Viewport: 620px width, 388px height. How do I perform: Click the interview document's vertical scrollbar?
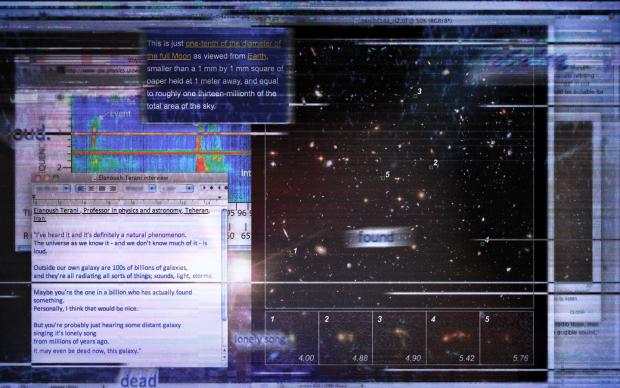click(225, 277)
